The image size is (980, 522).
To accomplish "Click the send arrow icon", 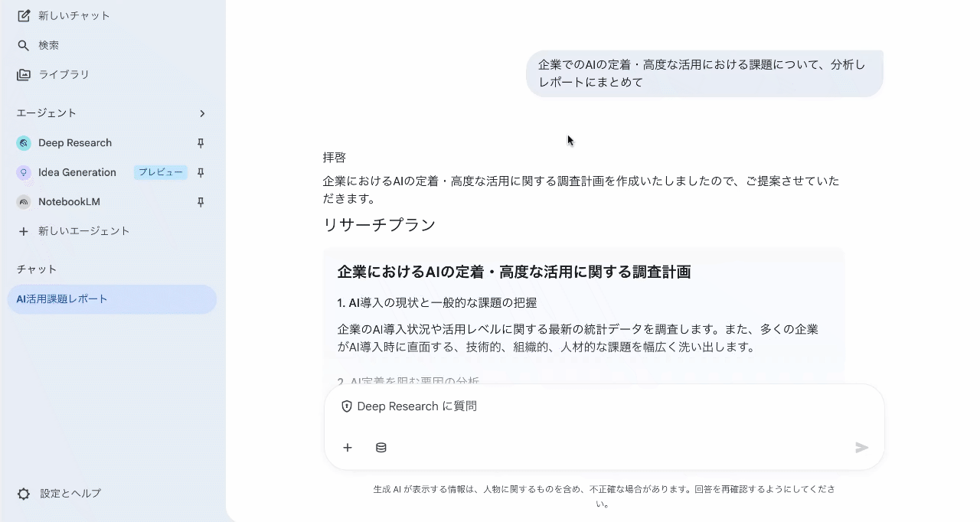I will tap(862, 448).
